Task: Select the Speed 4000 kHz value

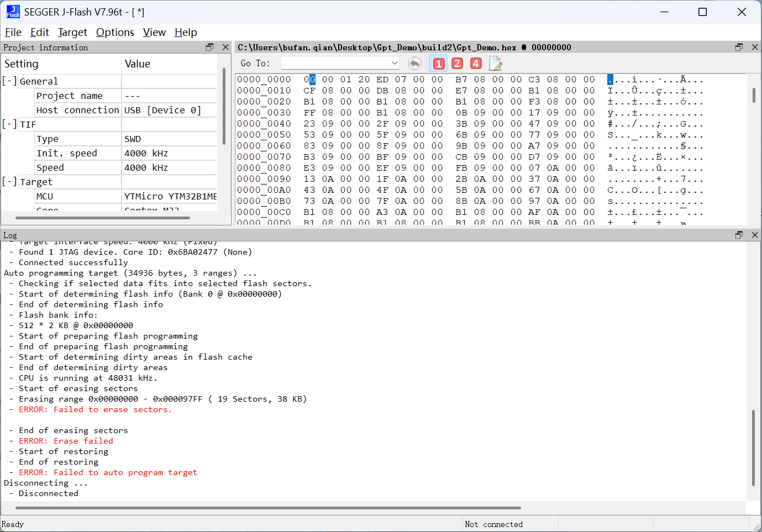Action: point(146,167)
